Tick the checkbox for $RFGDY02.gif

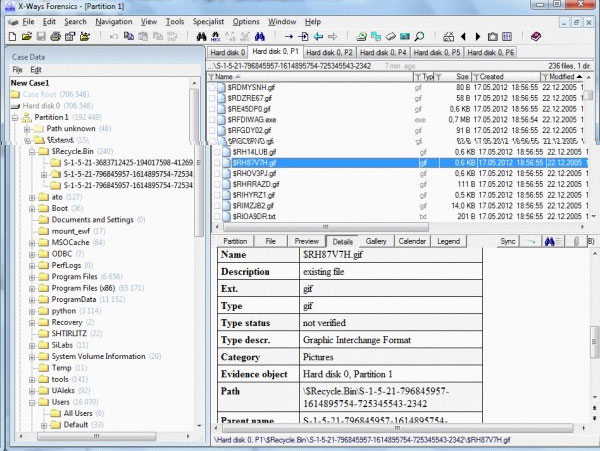212,130
